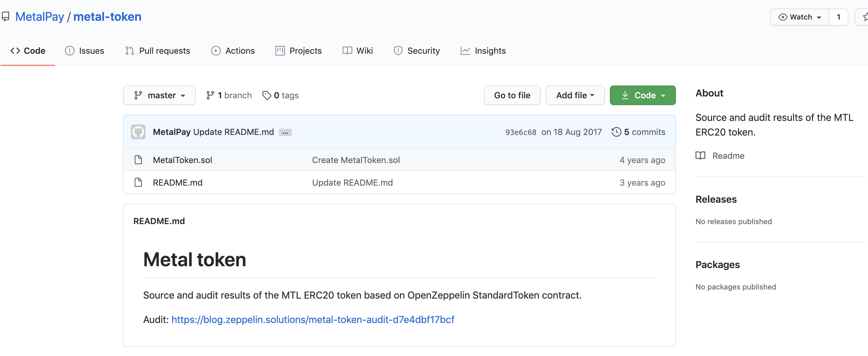
Task: Click the commit history clock icon
Action: (x=616, y=132)
